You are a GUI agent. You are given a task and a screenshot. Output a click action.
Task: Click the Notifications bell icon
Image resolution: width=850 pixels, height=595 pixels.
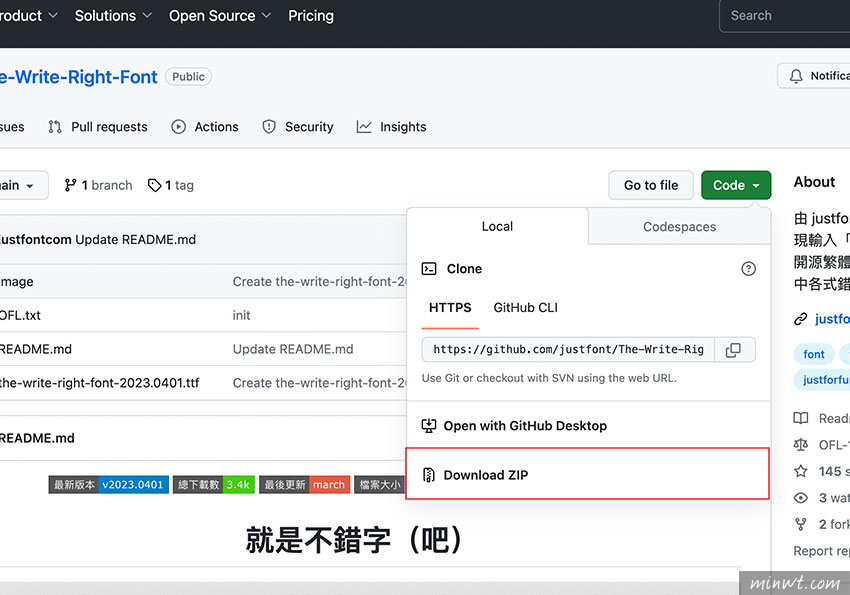click(796, 76)
